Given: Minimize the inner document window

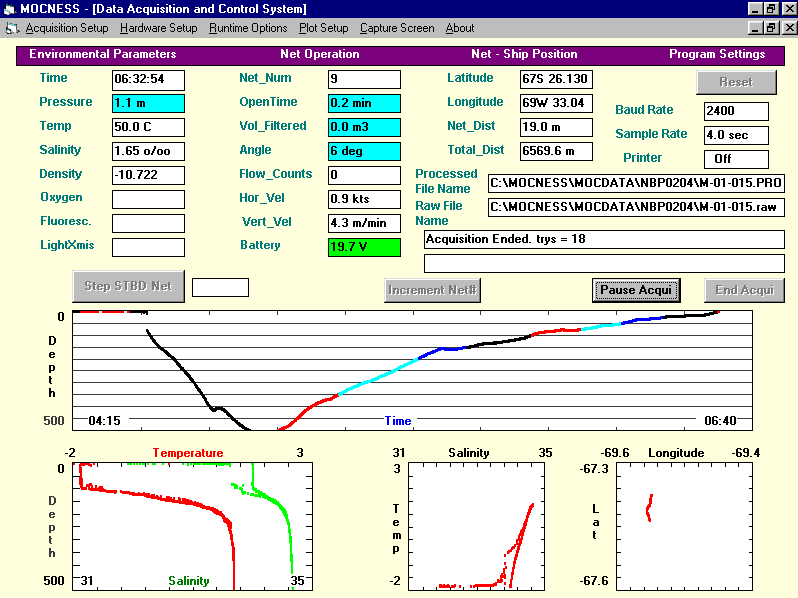Looking at the screenshot, I should pos(755,28).
